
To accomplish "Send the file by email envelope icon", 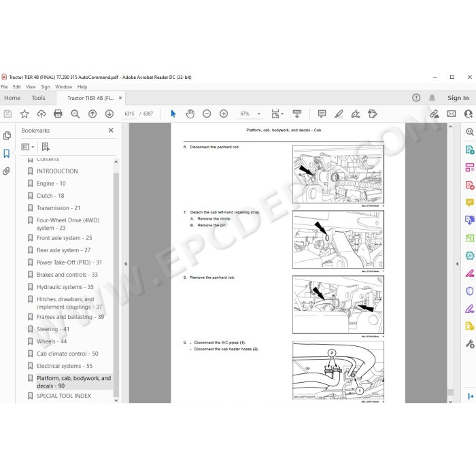I will pyautogui.click(x=452, y=114).
